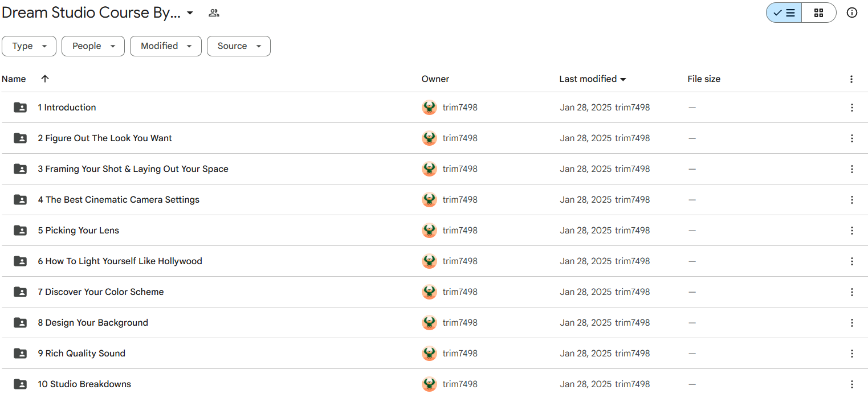Open the People filter dropdown

93,46
